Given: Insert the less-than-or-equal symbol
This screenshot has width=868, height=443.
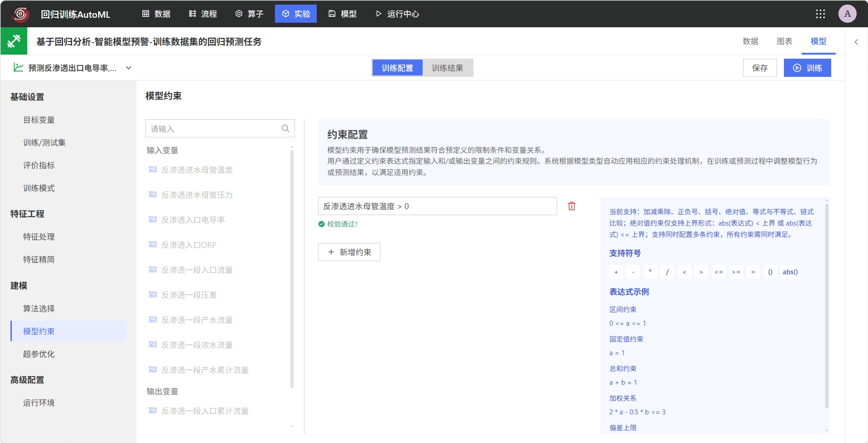Looking at the screenshot, I should click(x=718, y=272).
